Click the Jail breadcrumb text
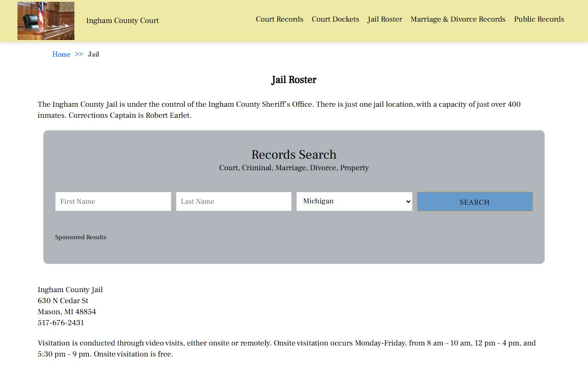 tap(94, 54)
